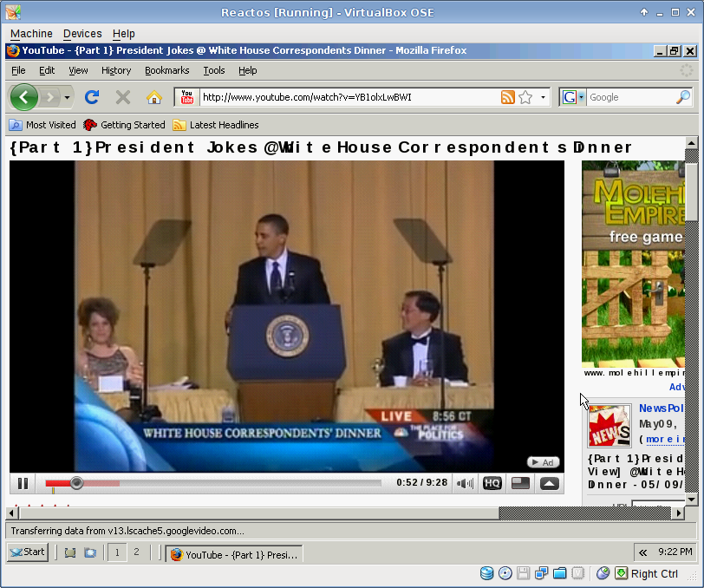
Task: Open the address bar history dropdown
Action: click(543, 97)
